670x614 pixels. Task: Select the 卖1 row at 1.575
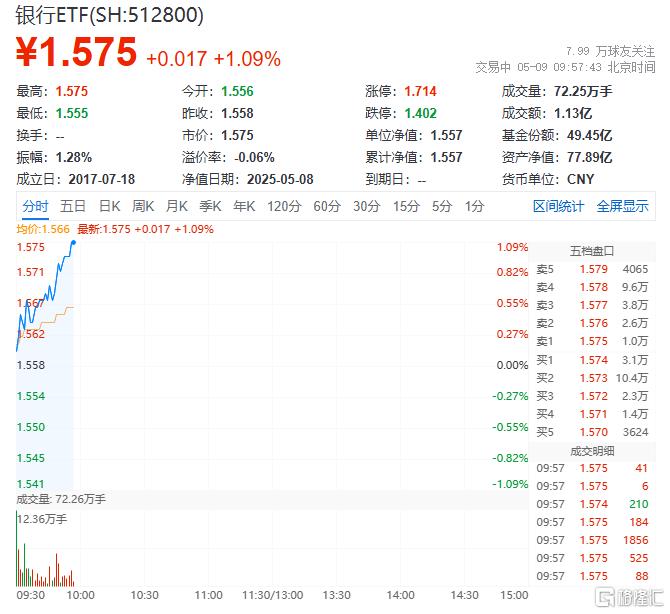592,341
